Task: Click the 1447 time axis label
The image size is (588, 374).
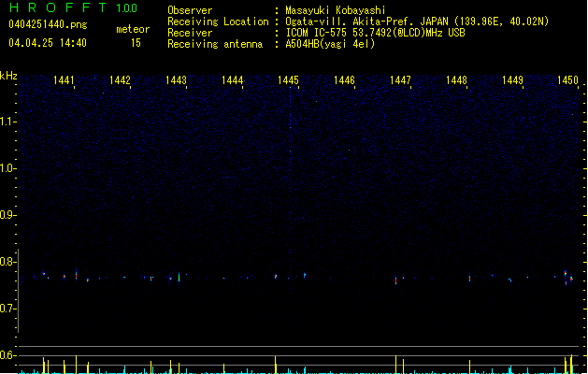Action: coord(400,80)
